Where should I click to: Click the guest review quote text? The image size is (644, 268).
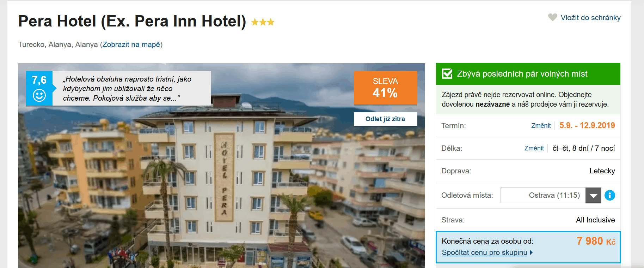pyautogui.click(x=127, y=88)
